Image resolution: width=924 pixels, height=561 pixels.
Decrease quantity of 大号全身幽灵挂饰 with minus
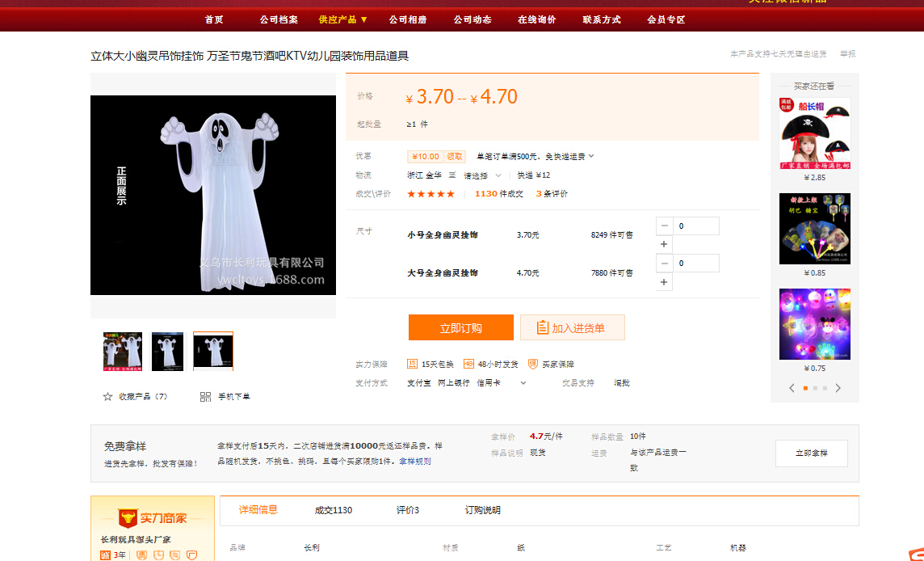[x=664, y=264]
